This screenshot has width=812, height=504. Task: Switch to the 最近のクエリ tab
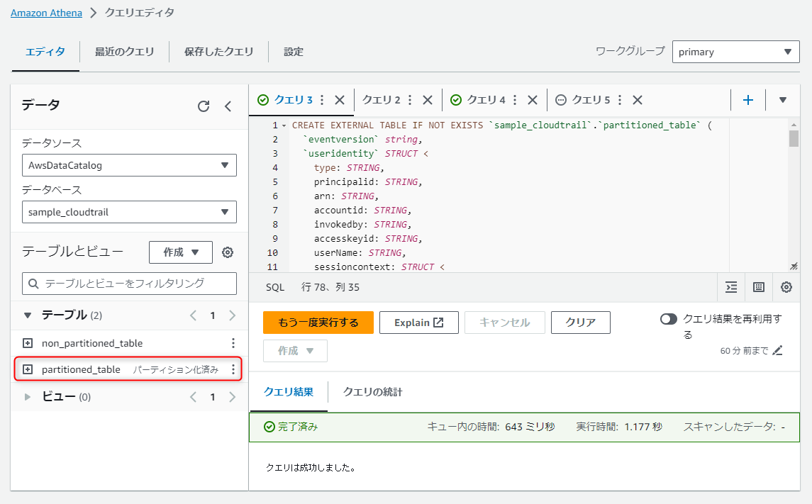pyautogui.click(x=125, y=51)
